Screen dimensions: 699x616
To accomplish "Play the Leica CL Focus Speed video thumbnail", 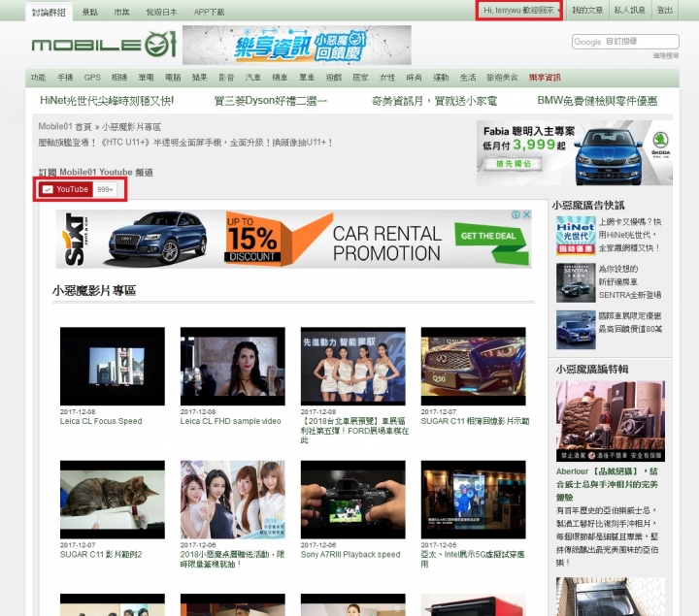I will click(x=113, y=366).
